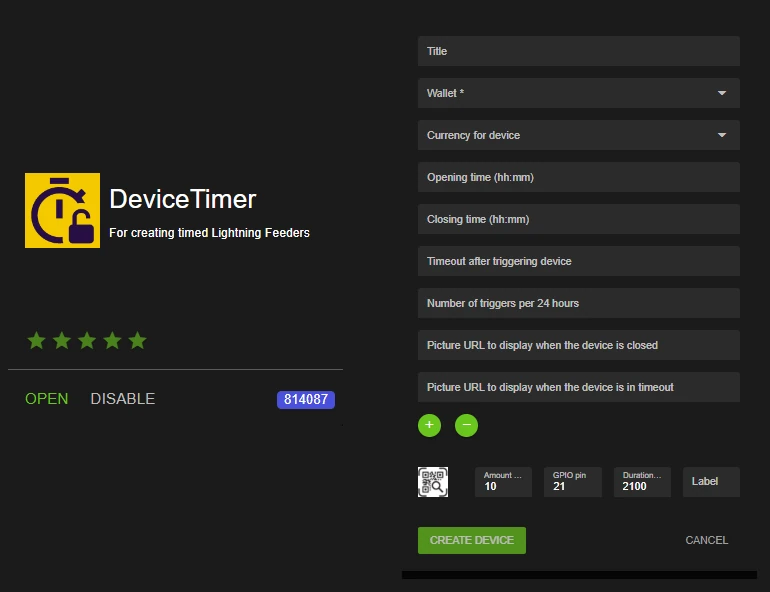Focus Picture URL when device in timeout field

pos(578,387)
